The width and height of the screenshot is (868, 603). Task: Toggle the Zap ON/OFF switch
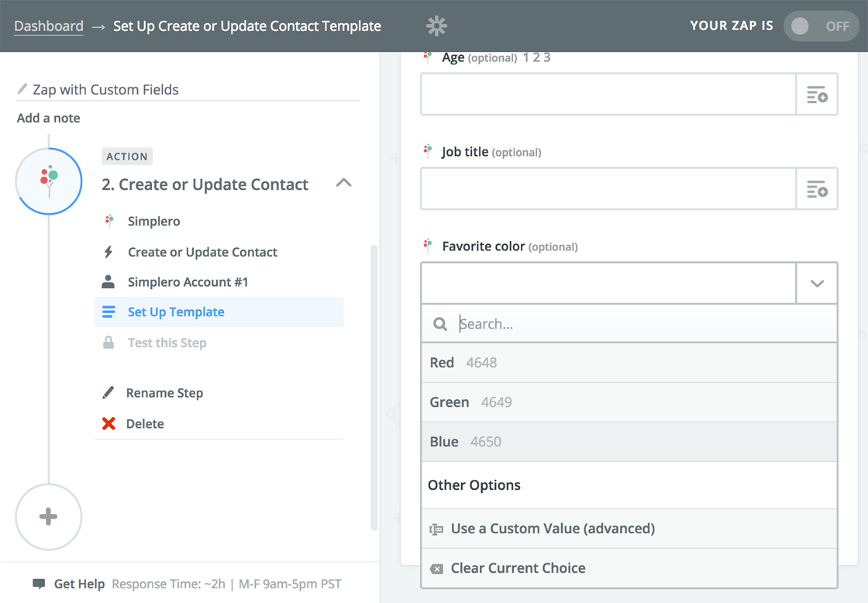point(821,26)
